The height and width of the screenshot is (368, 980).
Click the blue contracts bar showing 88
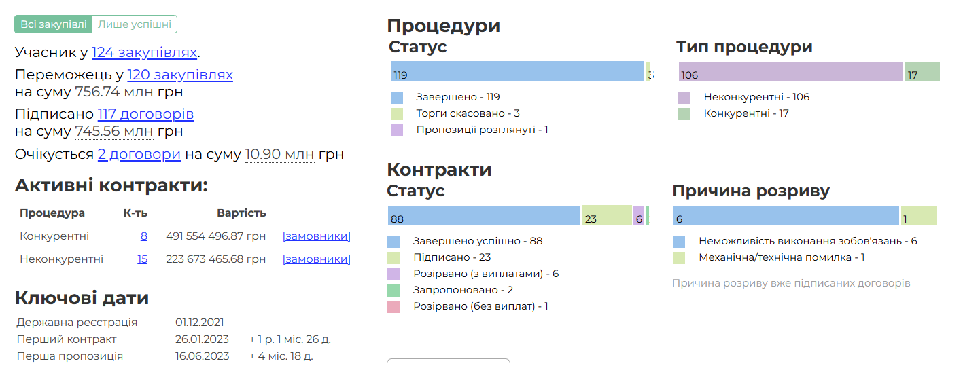click(x=484, y=216)
